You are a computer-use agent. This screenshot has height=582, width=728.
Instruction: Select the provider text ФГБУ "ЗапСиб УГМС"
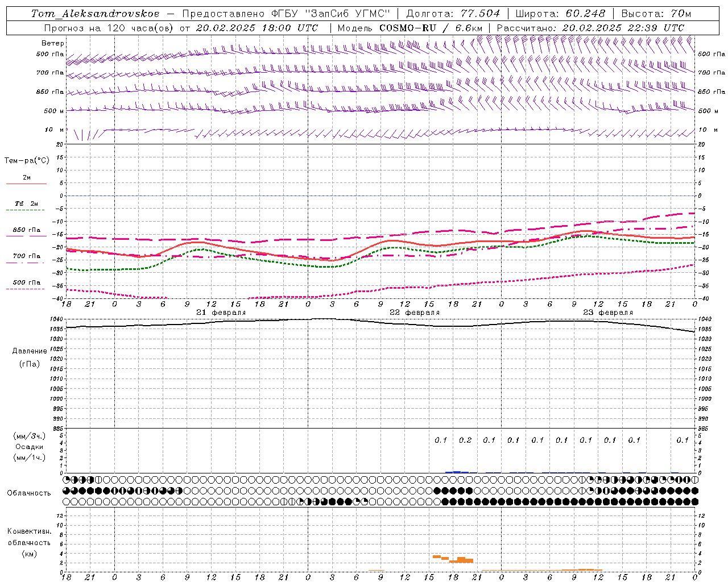[x=330, y=14]
